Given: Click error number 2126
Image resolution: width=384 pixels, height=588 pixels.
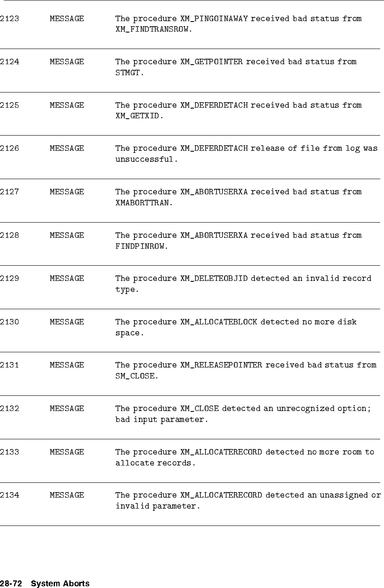Looking at the screenshot, I should pos(9,148).
